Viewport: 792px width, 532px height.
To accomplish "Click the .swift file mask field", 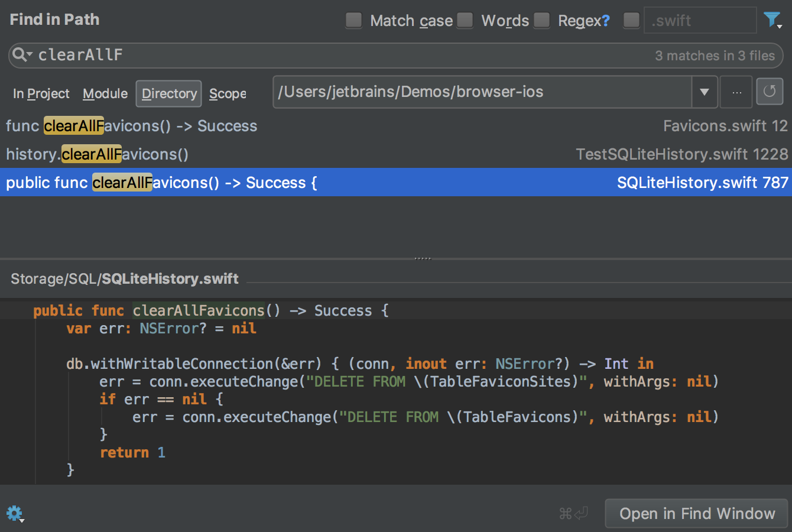I will [x=699, y=21].
